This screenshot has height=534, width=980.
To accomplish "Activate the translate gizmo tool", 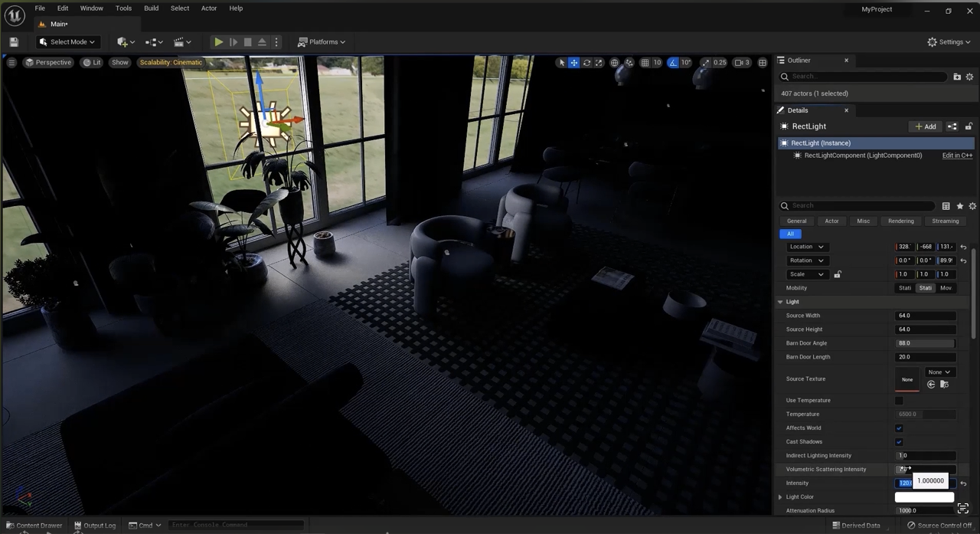I will click(x=573, y=63).
